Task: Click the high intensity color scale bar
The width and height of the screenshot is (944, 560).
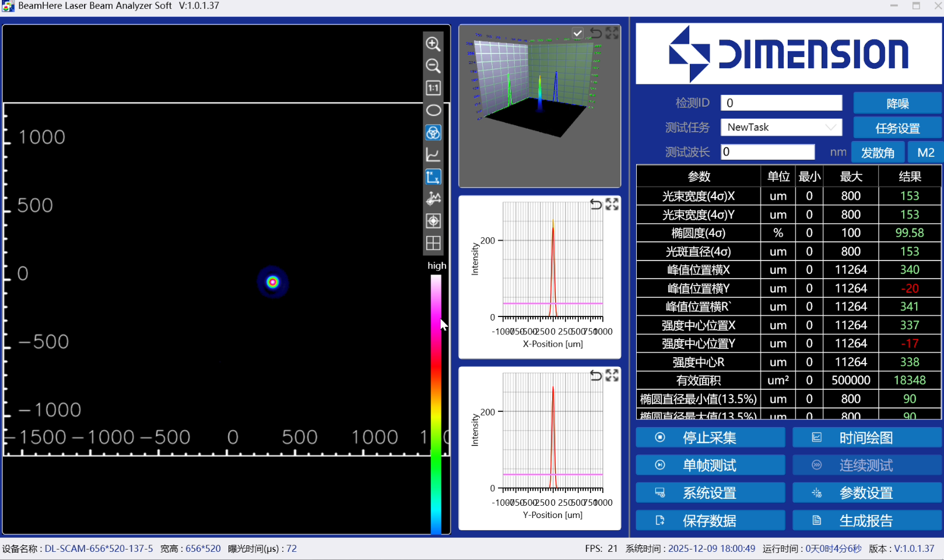Action: coord(436,402)
